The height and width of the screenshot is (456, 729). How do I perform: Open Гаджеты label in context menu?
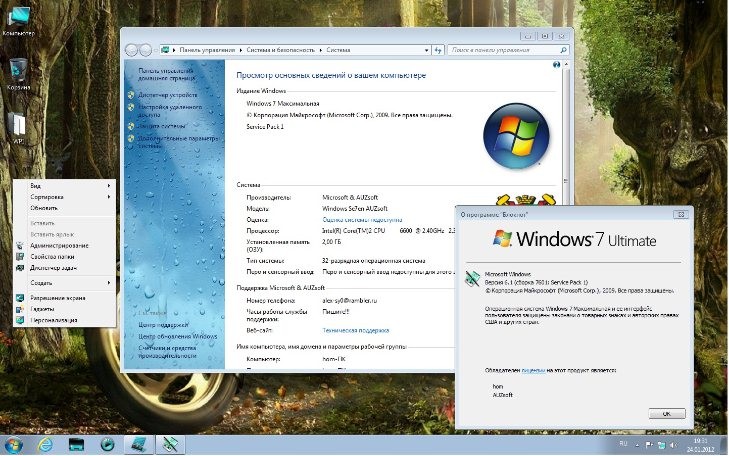[42, 309]
